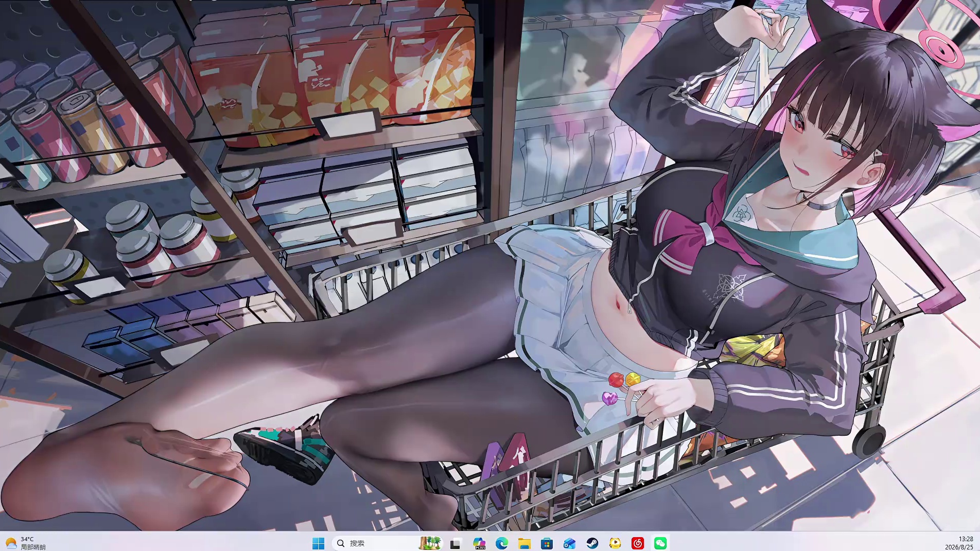Open the Windows Start menu
The width and height of the screenshot is (980, 551).
click(319, 543)
